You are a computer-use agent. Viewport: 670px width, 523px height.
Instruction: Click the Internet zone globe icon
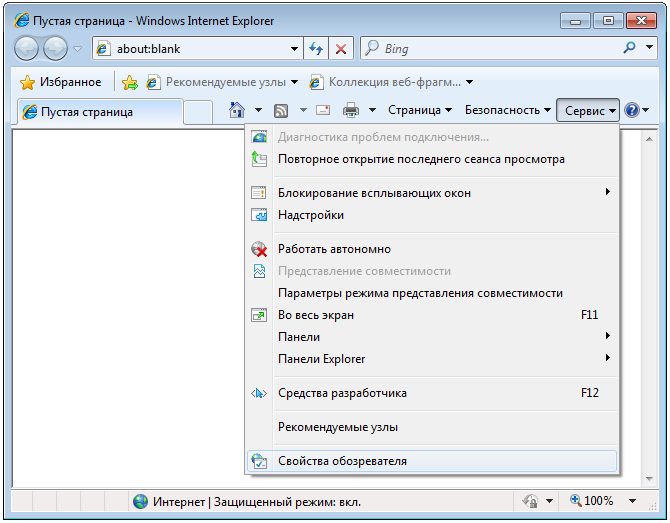pyautogui.click(x=140, y=502)
